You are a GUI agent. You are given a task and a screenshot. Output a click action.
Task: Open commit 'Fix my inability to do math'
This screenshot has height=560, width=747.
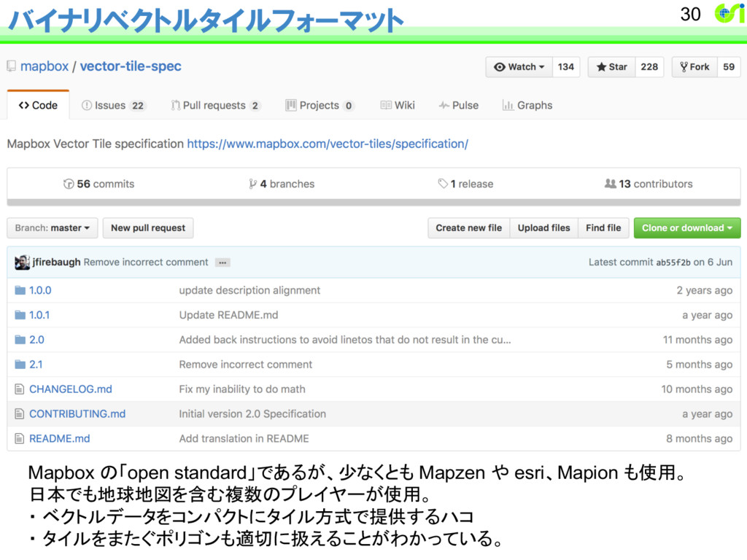tap(242, 389)
